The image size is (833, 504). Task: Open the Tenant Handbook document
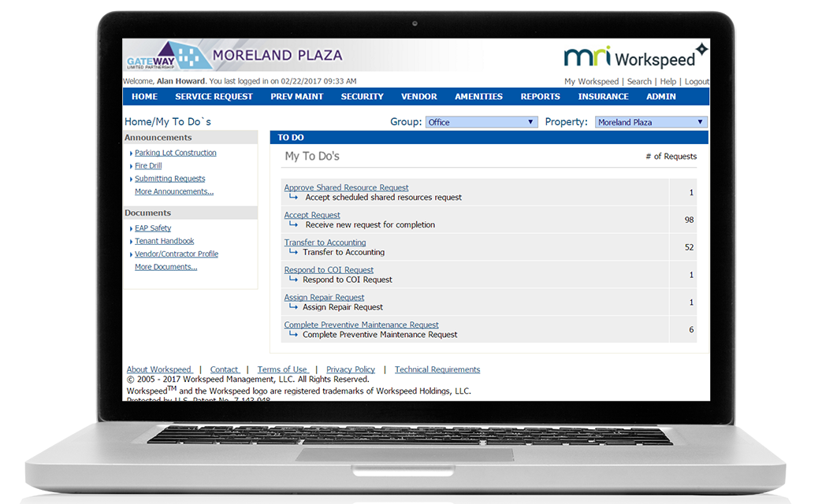[164, 241]
